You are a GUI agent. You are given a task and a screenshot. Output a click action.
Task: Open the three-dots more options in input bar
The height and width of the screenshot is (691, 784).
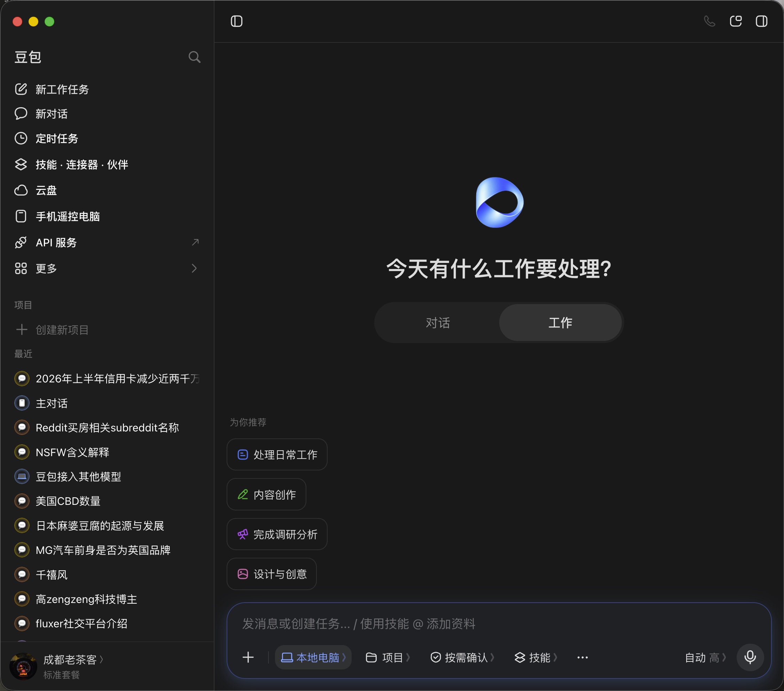coord(582,657)
